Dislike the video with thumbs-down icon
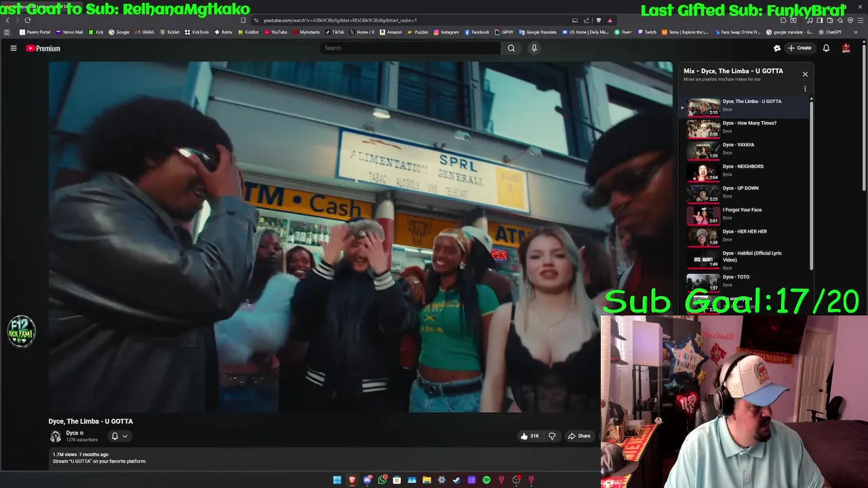 552,436
